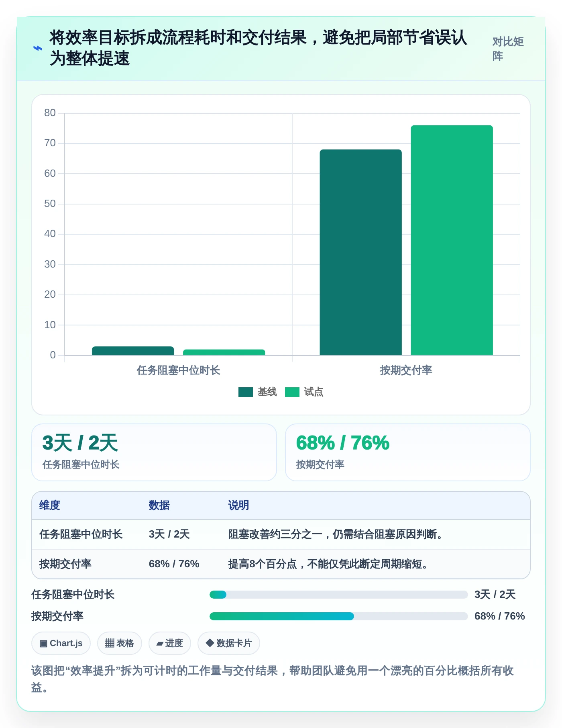Click the dark 基线 bar for 按期交付率
562x728 pixels.
click(360, 252)
